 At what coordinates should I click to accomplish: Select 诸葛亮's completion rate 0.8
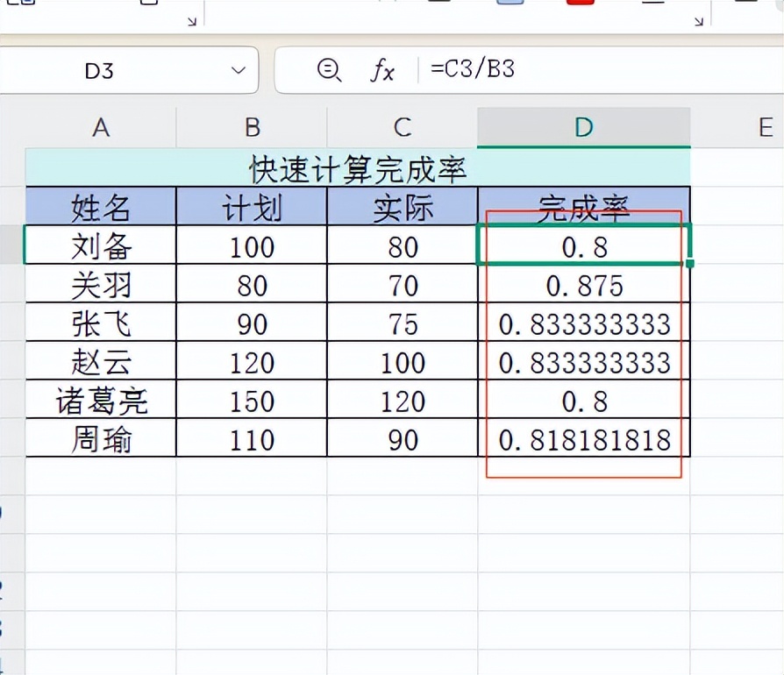[584, 399]
